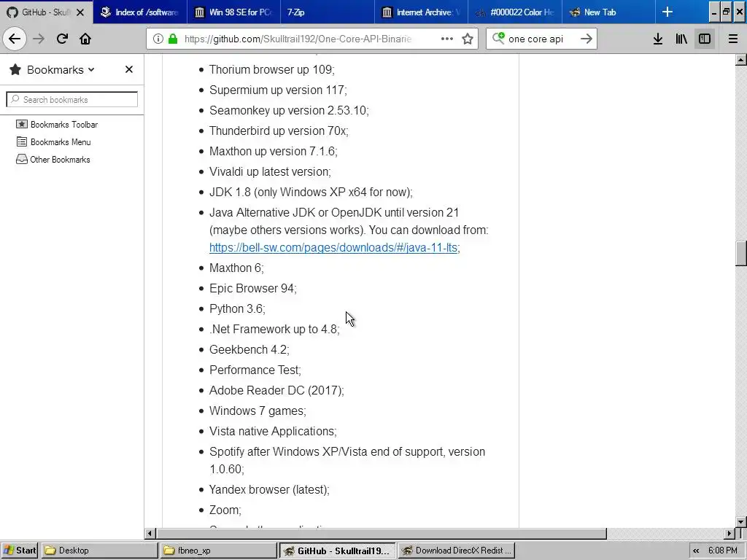The height and width of the screenshot is (560, 747).
Task: Click the 'Thorium browser up 109;' text
Action: 271,69
